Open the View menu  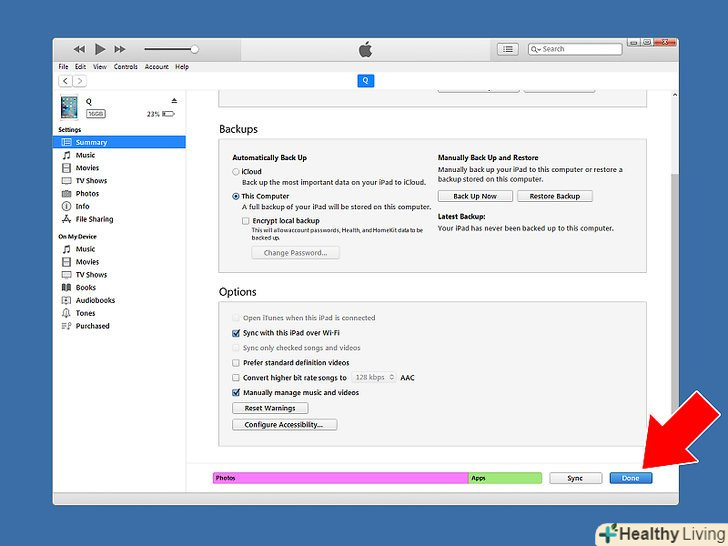coord(99,67)
